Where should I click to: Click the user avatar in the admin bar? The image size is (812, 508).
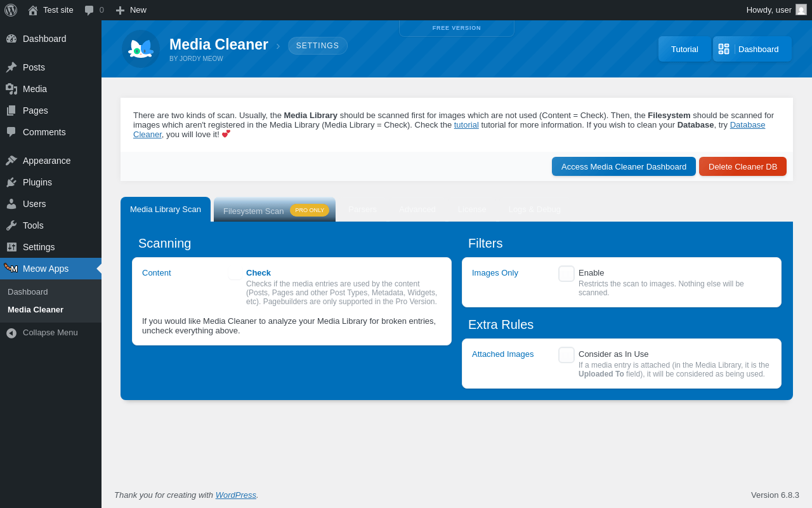click(x=801, y=10)
